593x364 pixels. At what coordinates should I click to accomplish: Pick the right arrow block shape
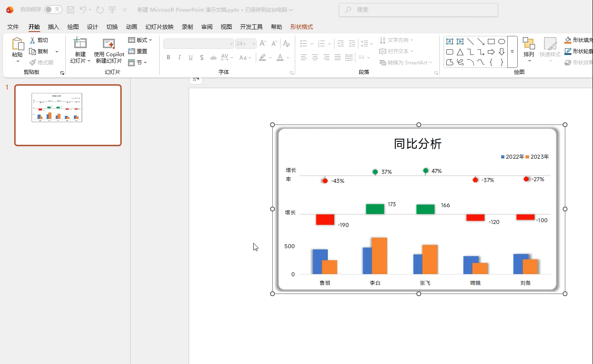[491, 52]
